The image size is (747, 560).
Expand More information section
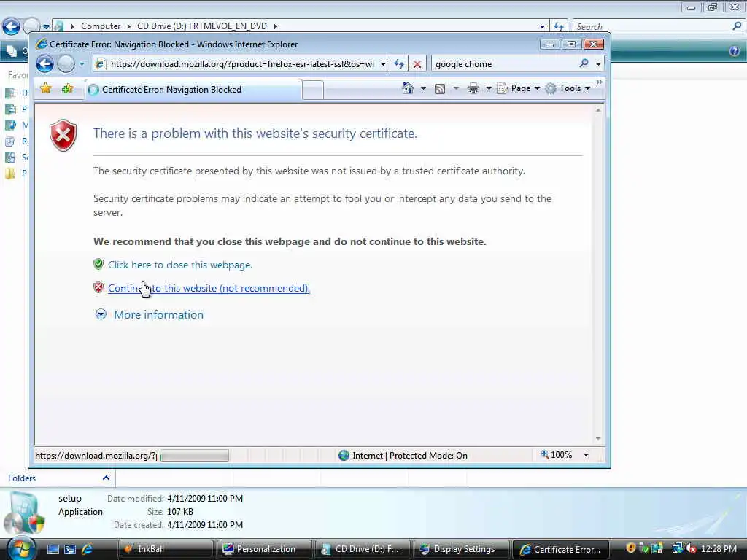pos(149,315)
